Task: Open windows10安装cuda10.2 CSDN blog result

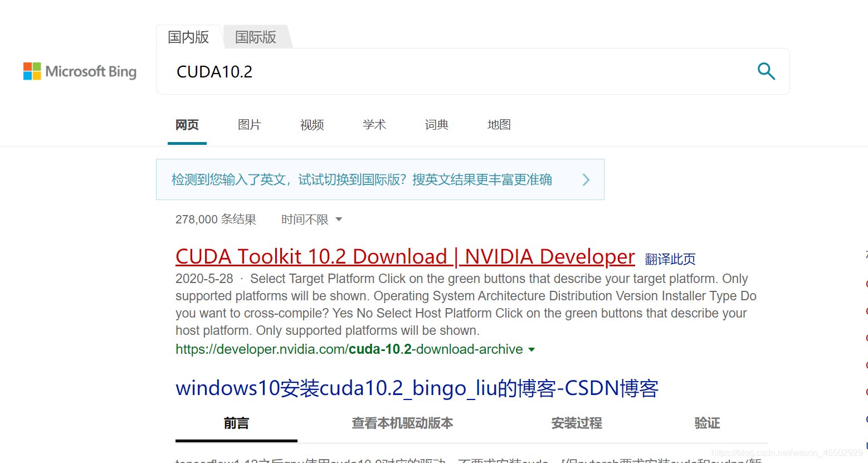Action: click(417, 388)
